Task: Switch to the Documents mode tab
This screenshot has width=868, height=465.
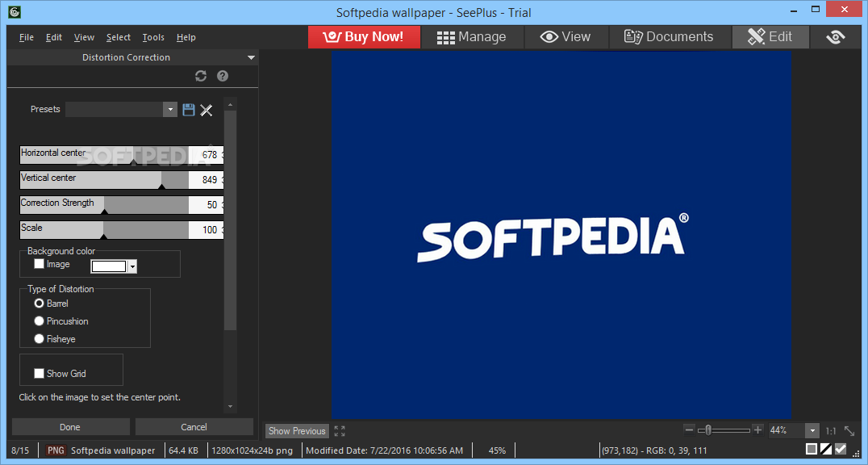Action: click(x=669, y=37)
